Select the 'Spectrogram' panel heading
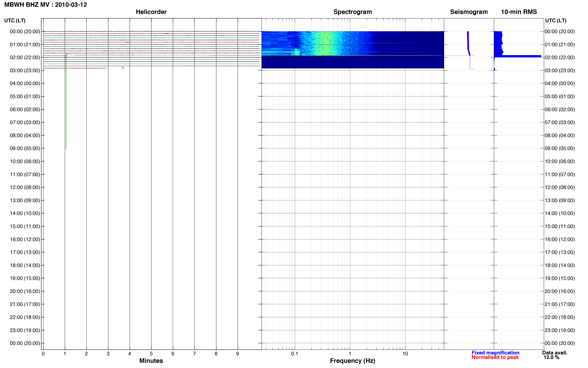 tap(352, 12)
